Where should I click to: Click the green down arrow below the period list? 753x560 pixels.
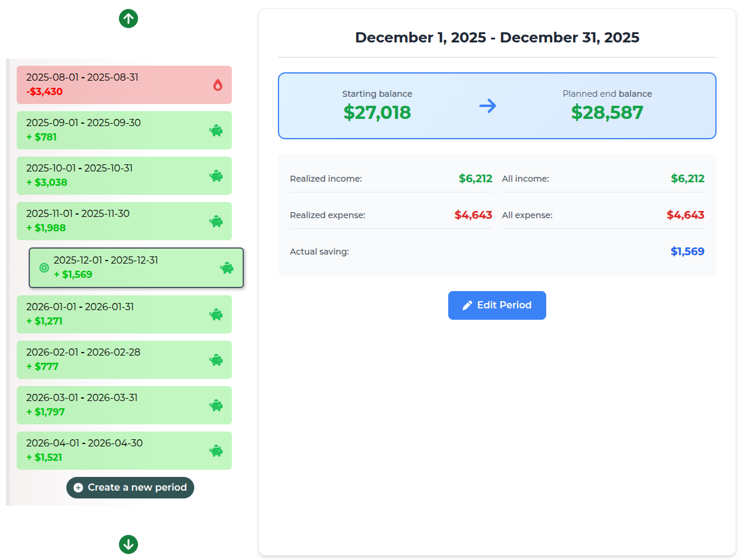click(128, 544)
